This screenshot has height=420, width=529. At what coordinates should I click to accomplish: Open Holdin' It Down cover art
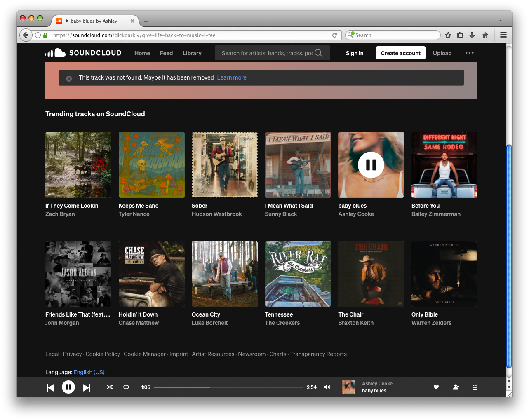[x=152, y=274]
